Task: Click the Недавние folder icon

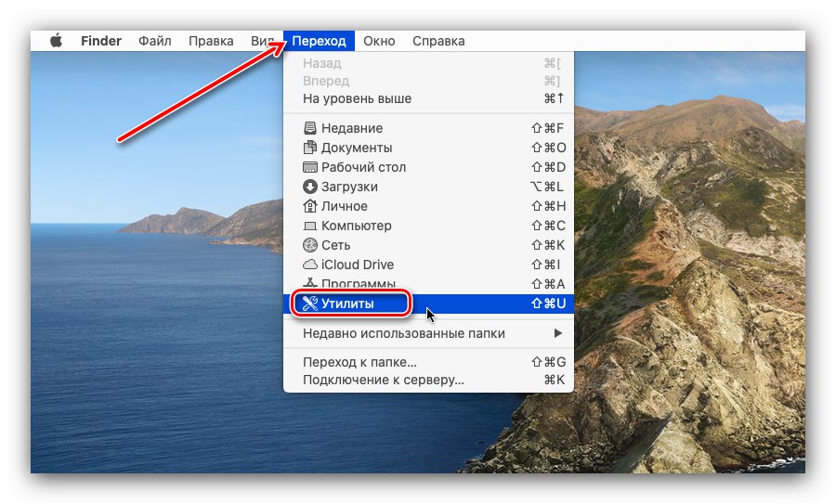Action: click(x=309, y=128)
